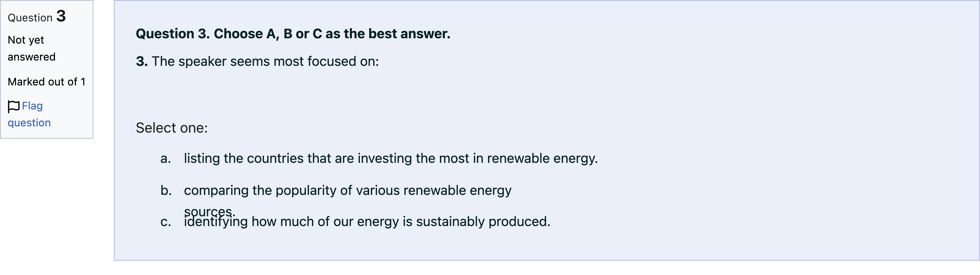Image resolution: width=980 pixels, height=275 pixels.
Task: Click the 'Not yet answered' status text
Action: [x=32, y=48]
